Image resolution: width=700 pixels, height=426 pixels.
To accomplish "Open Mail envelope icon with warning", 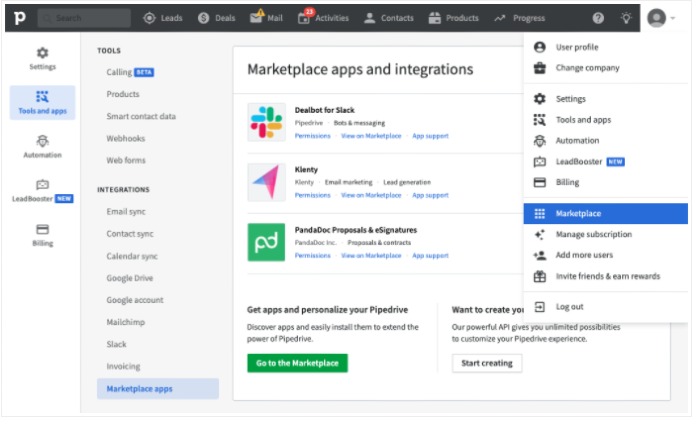I will click(257, 17).
